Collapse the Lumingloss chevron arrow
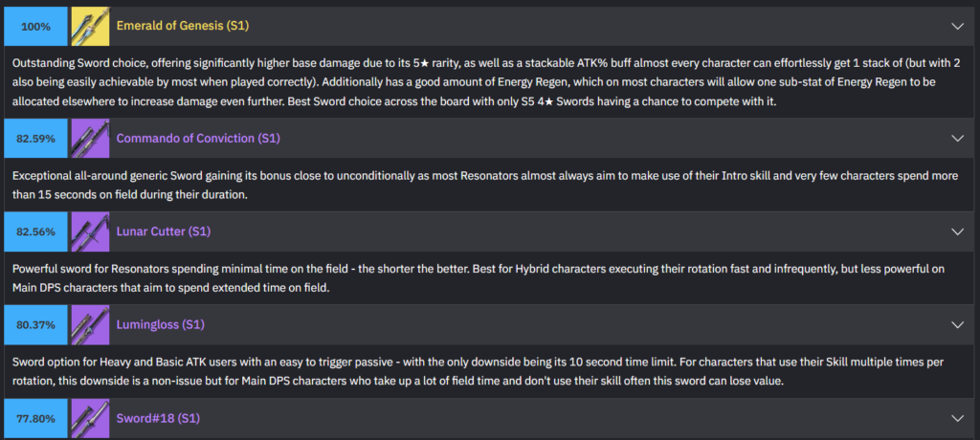980x440 pixels. coord(957,325)
